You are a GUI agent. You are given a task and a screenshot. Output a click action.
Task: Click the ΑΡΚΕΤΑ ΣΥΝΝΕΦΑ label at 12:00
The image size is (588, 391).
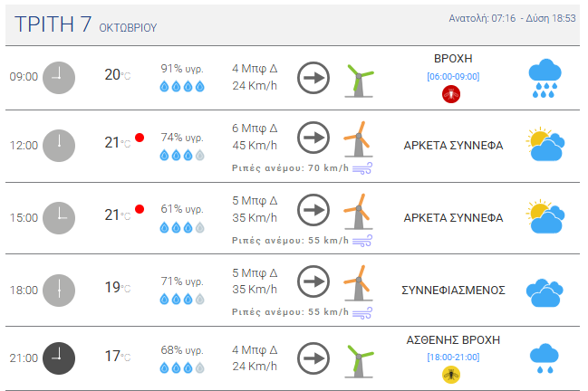point(453,145)
